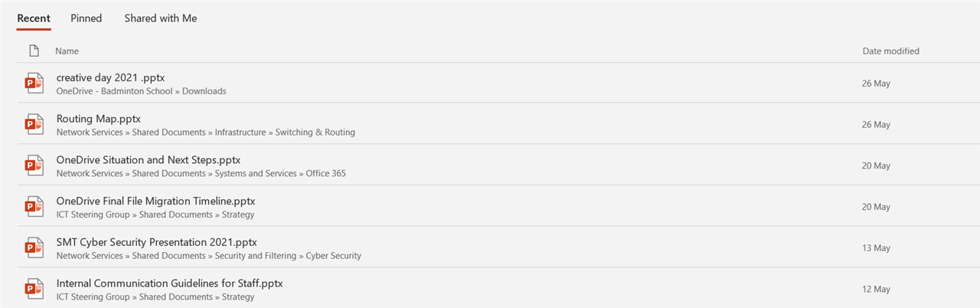Open the Shared with Me tab
Viewport: 980px width, 308px height.
161,18
